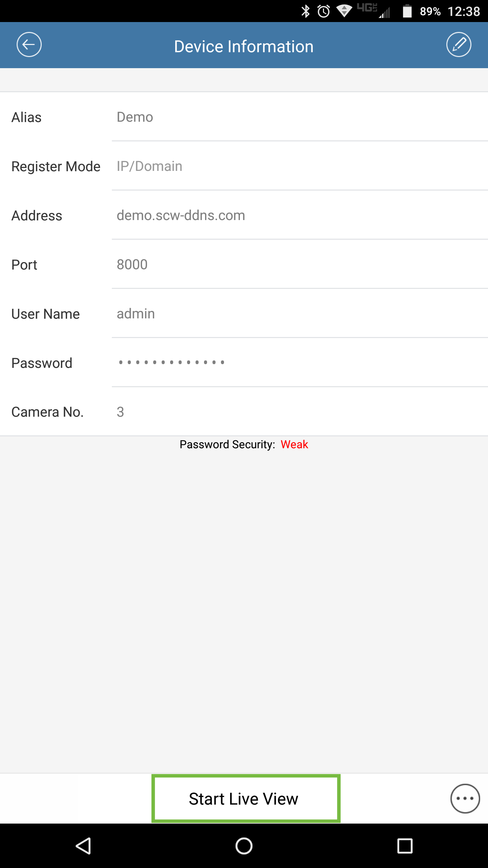Tap the Wi-Fi signal status icon
The width and height of the screenshot is (488, 868).
[344, 11]
